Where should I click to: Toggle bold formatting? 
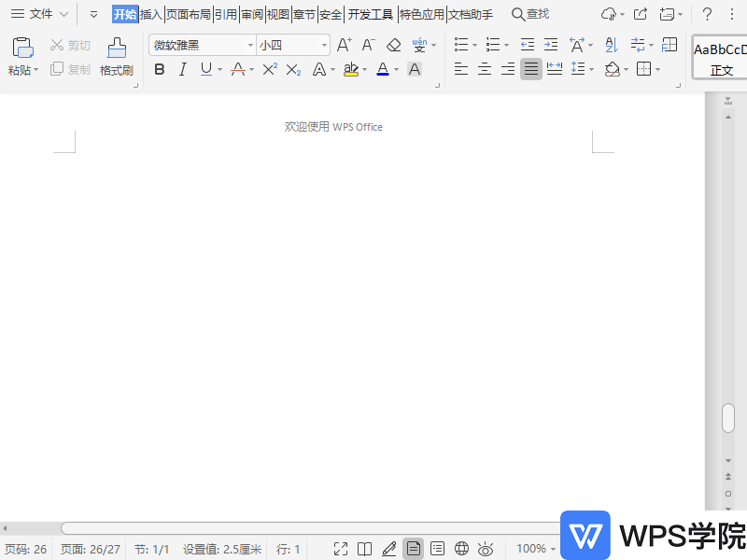[159, 69]
